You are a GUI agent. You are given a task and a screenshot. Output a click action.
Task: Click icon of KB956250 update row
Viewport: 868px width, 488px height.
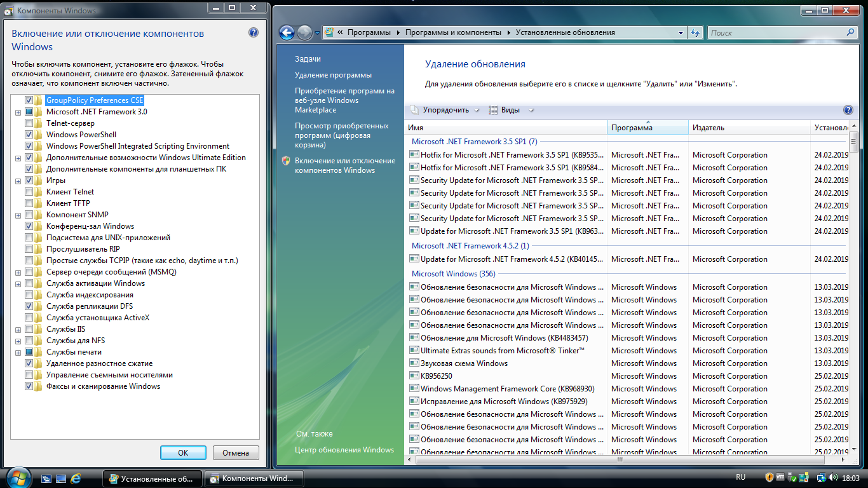point(414,376)
